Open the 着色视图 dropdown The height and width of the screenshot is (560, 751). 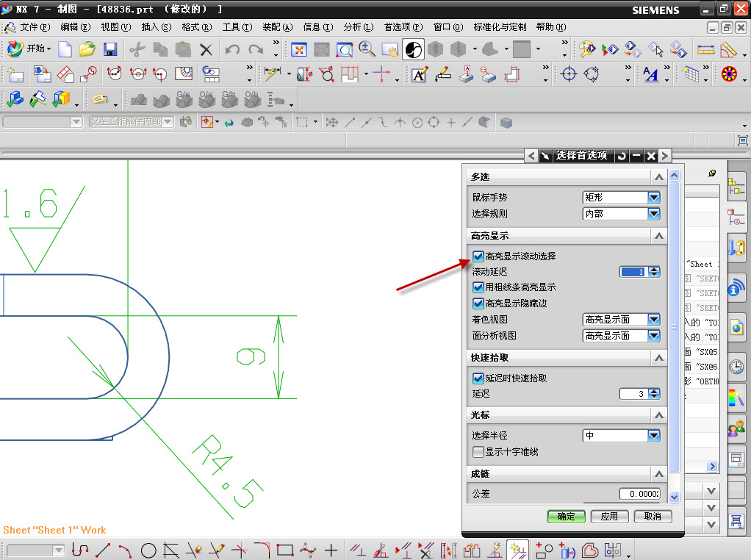[x=622, y=320]
